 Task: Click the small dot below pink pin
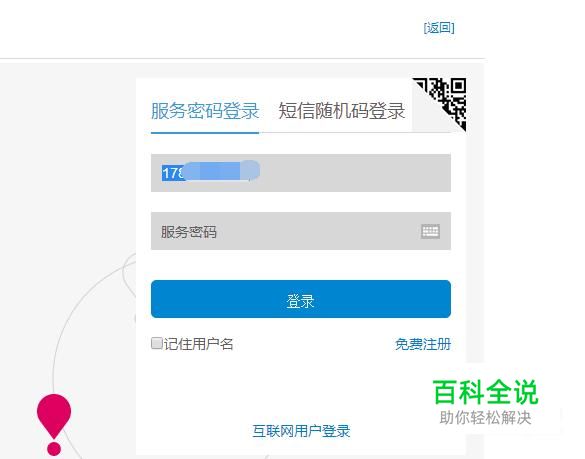tap(54, 448)
